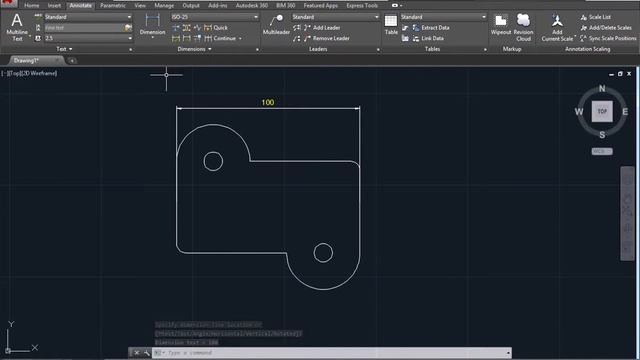Expand the command history arrow
The image size is (640, 360).
click(508, 353)
